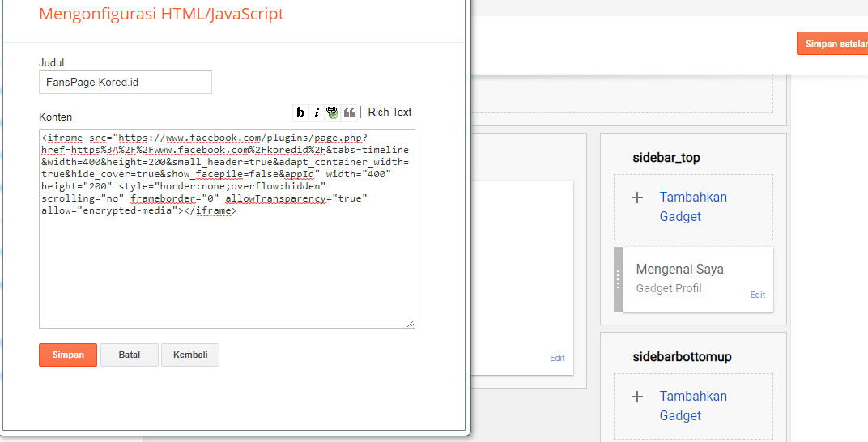Screen dimensions: 868x442
Task: Click the sidebarbottomup section heading
Action: tap(682, 357)
